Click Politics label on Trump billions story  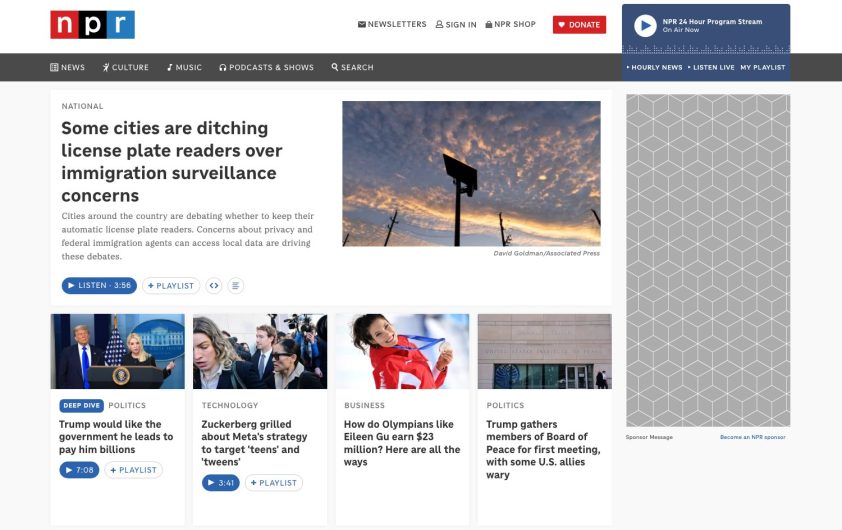point(127,405)
